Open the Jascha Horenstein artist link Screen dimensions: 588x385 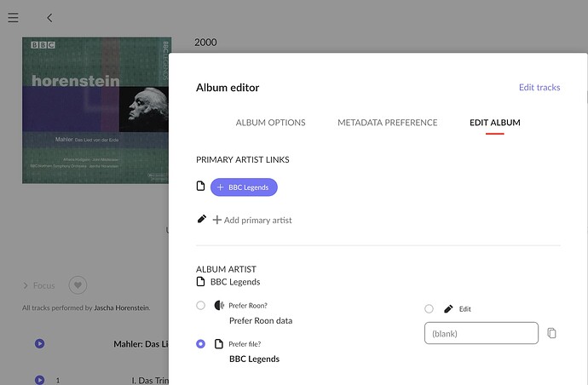click(x=121, y=307)
